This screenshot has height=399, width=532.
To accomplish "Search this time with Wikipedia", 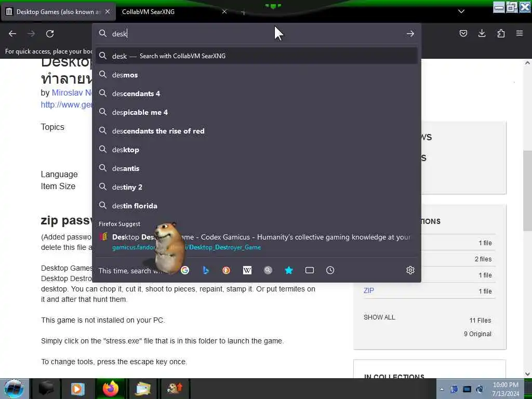I will pos(247,270).
